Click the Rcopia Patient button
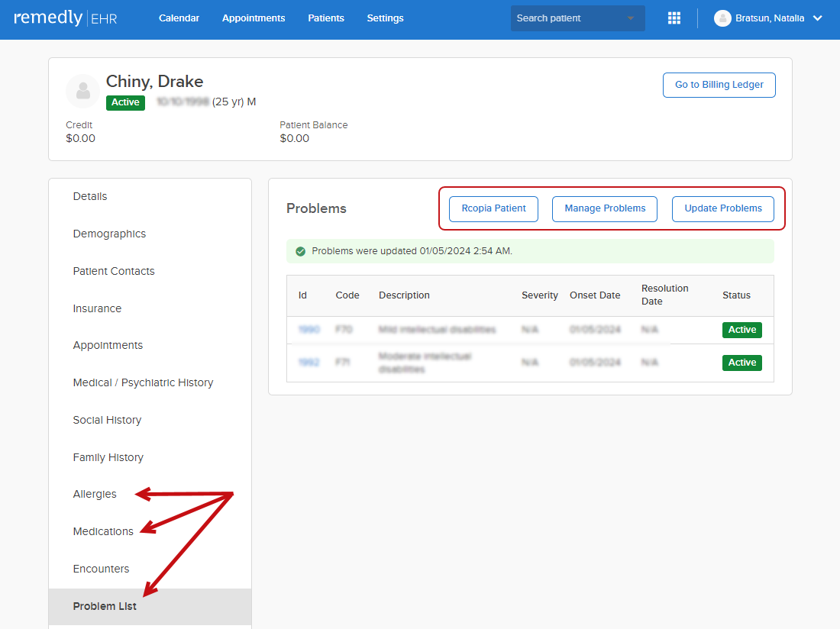This screenshot has width=840, height=629. pos(493,208)
